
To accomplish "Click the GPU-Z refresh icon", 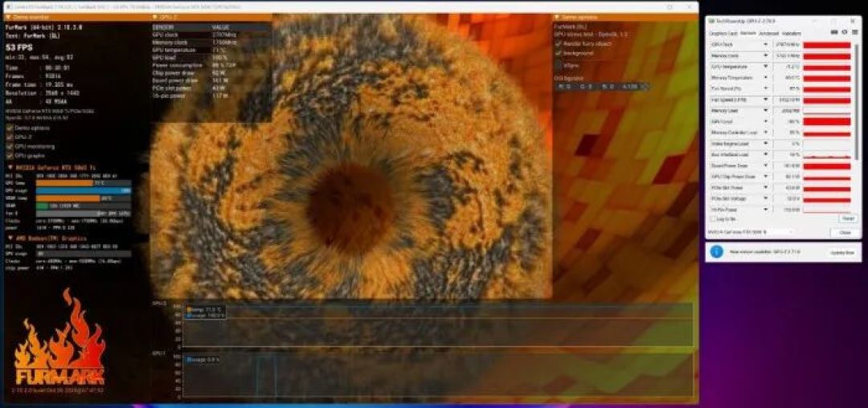I will coord(845,33).
